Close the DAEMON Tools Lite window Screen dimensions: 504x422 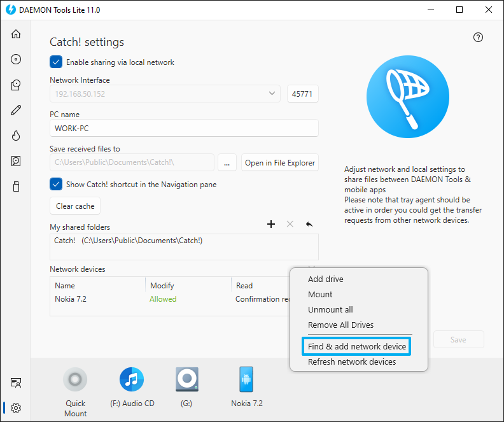(x=489, y=10)
